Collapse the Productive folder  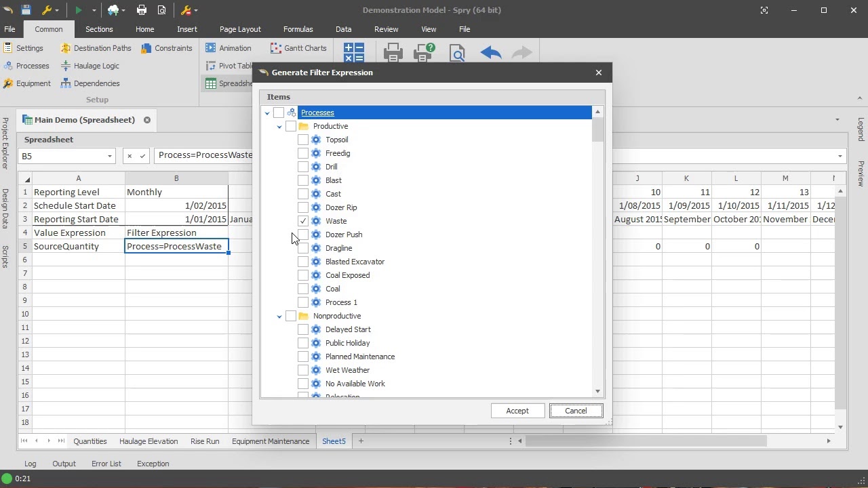coord(279,126)
